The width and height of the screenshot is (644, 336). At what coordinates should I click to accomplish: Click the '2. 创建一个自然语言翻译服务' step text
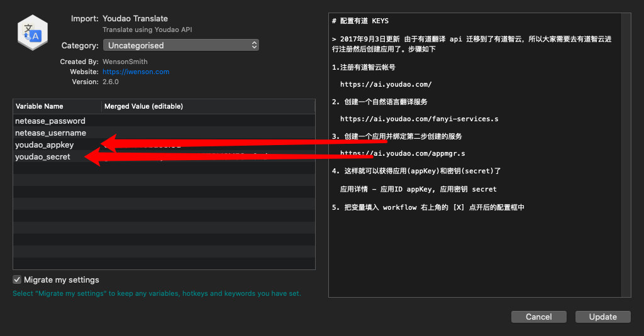[x=379, y=102]
